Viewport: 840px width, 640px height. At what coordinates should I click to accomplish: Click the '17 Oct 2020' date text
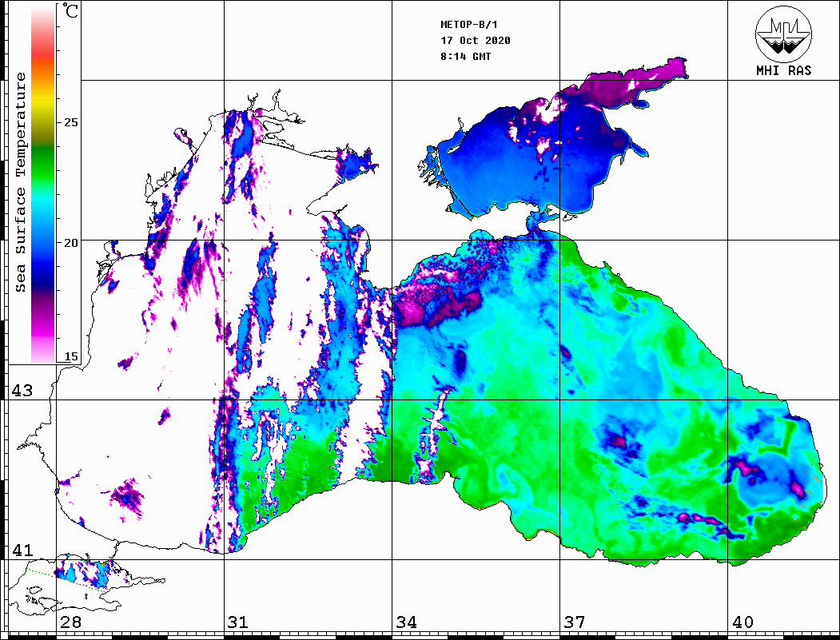pos(476,41)
